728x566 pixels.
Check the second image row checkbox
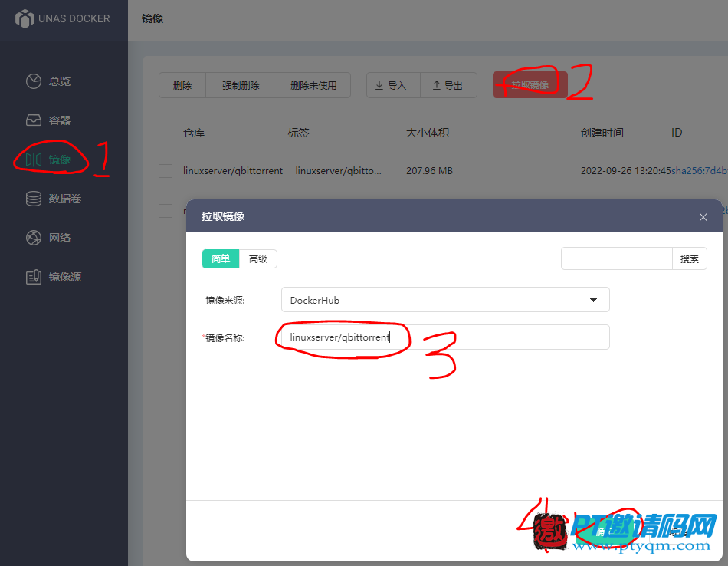coord(166,210)
